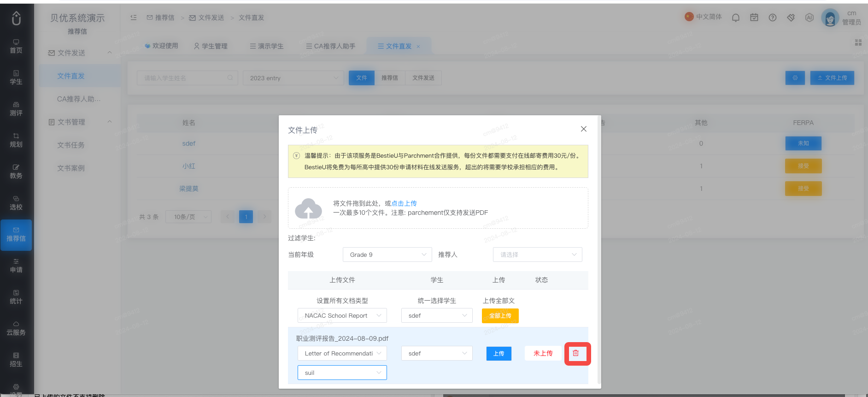
Task: Click the 点击上传 link
Action: (x=404, y=203)
